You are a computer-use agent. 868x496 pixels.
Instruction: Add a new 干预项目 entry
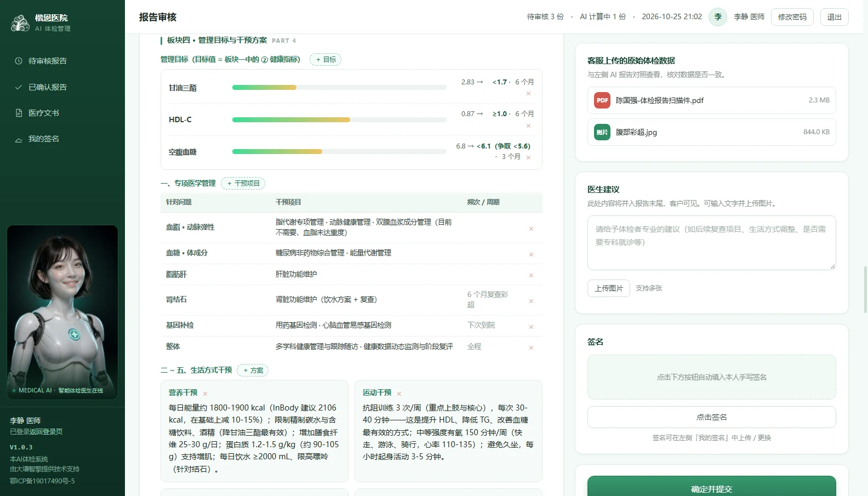point(243,183)
